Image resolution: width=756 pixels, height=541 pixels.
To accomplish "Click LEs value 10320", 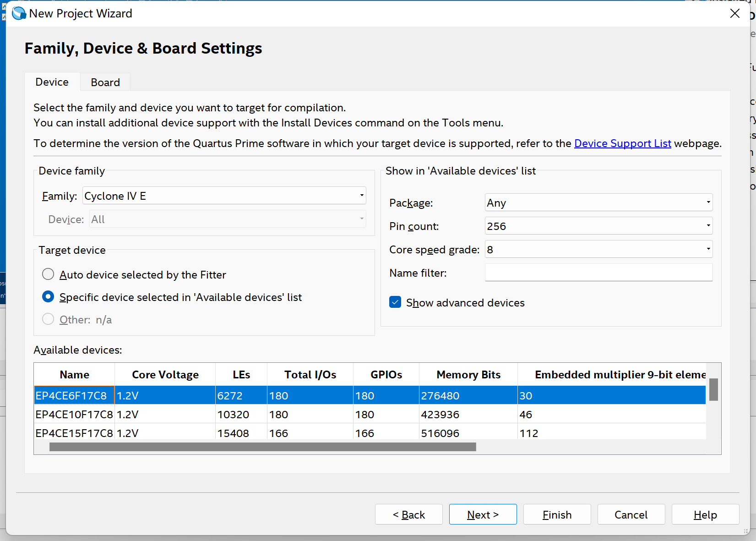I will tap(233, 415).
